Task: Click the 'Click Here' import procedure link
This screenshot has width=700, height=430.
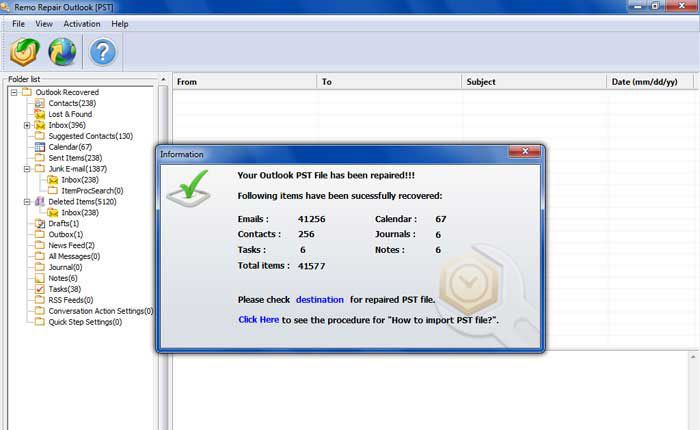Action: coord(258,320)
